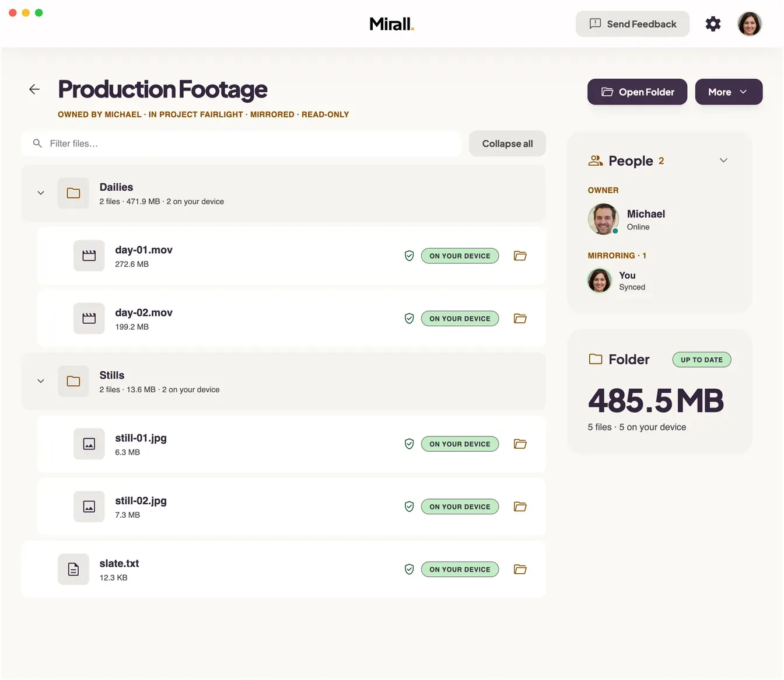
Task: Collapse the People panel chevron
Action: pos(723,161)
